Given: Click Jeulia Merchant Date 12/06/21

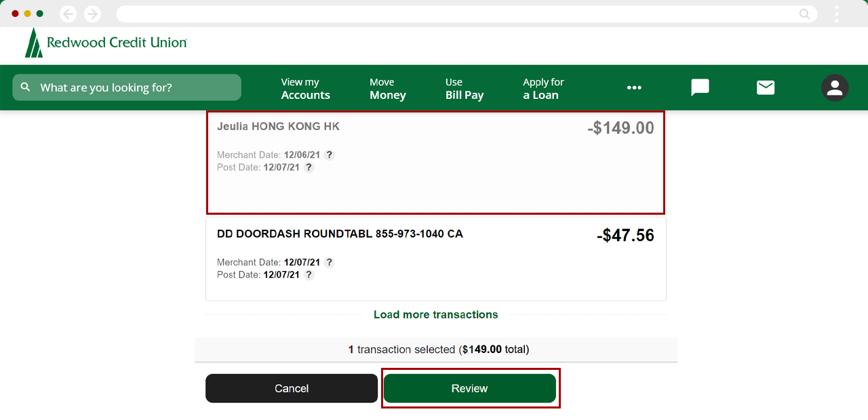Looking at the screenshot, I should (269, 155).
